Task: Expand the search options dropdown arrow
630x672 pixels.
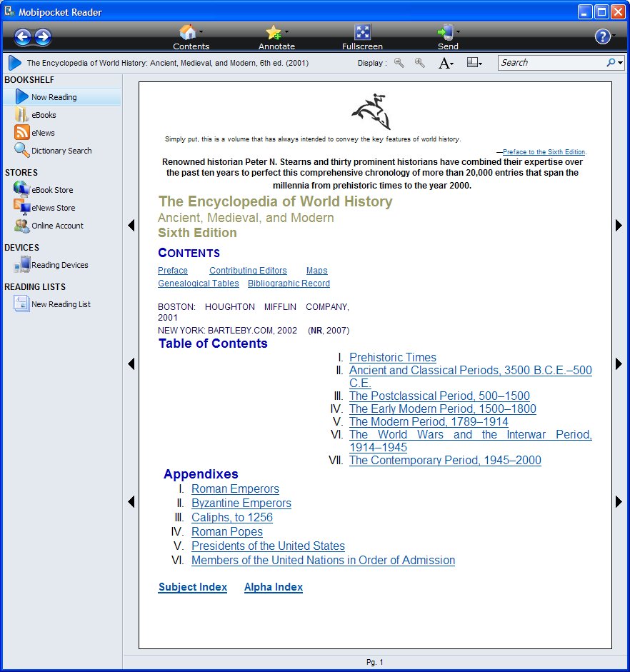Action: [x=620, y=63]
